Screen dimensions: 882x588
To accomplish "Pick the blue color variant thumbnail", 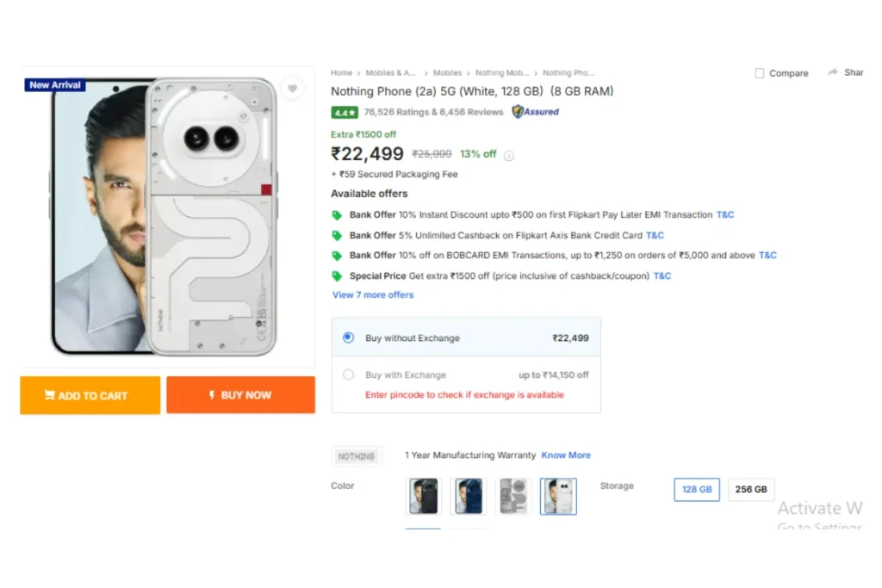I will [x=469, y=497].
